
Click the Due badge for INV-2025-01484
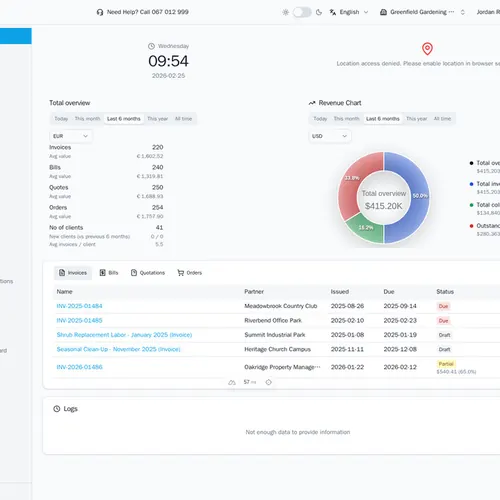click(443, 306)
